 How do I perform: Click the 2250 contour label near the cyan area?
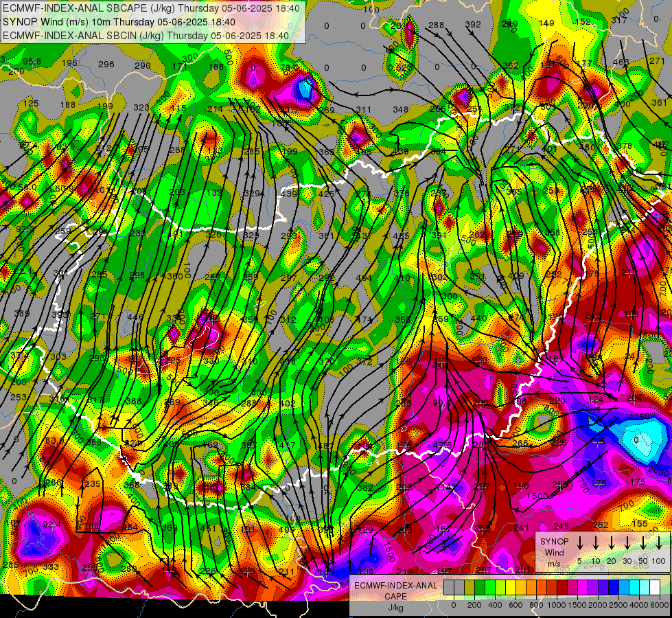pyautogui.click(x=639, y=417)
